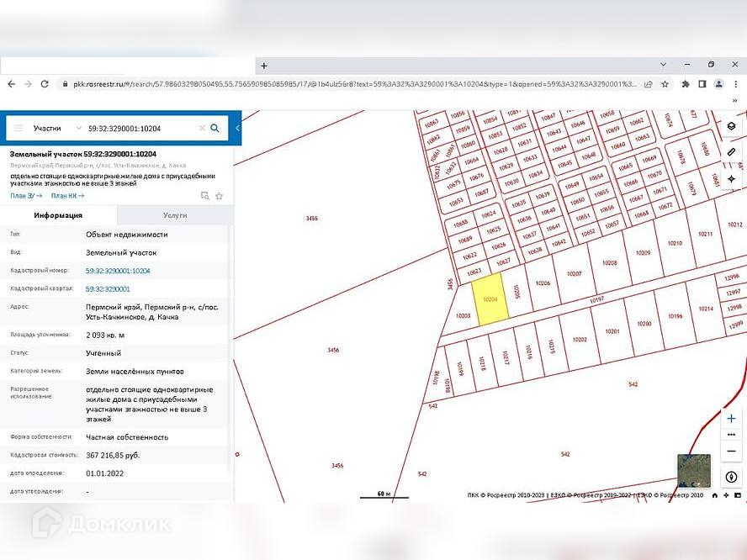747x560 pixels.
Task: Open a new browser tab
Action: 264,66
